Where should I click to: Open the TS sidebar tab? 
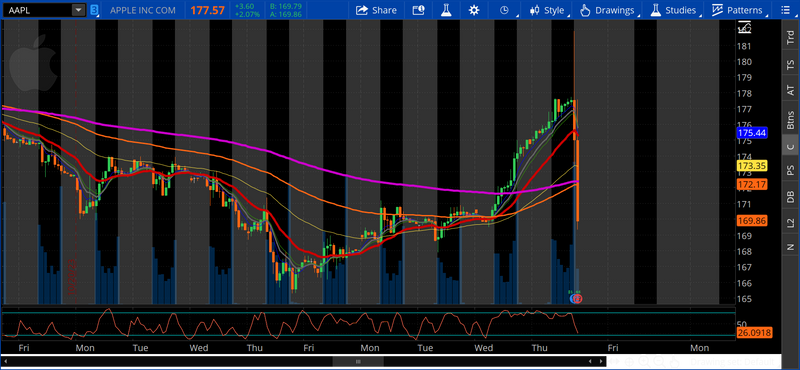tap(790, 64)
